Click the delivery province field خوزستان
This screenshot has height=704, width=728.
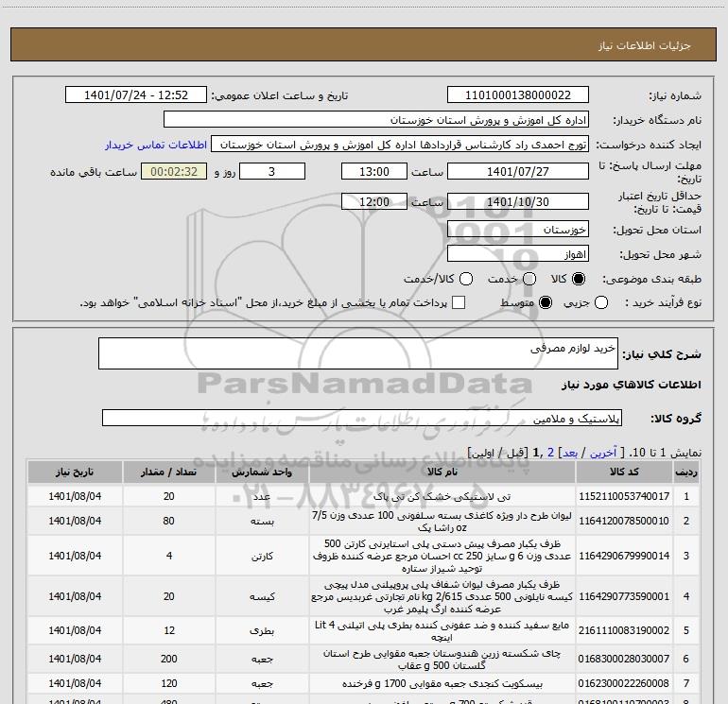click(x=518, y=230)
